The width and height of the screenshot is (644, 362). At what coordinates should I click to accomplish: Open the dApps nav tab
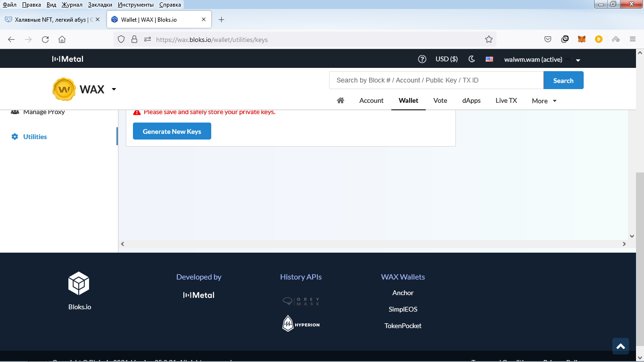coord(471,100)
